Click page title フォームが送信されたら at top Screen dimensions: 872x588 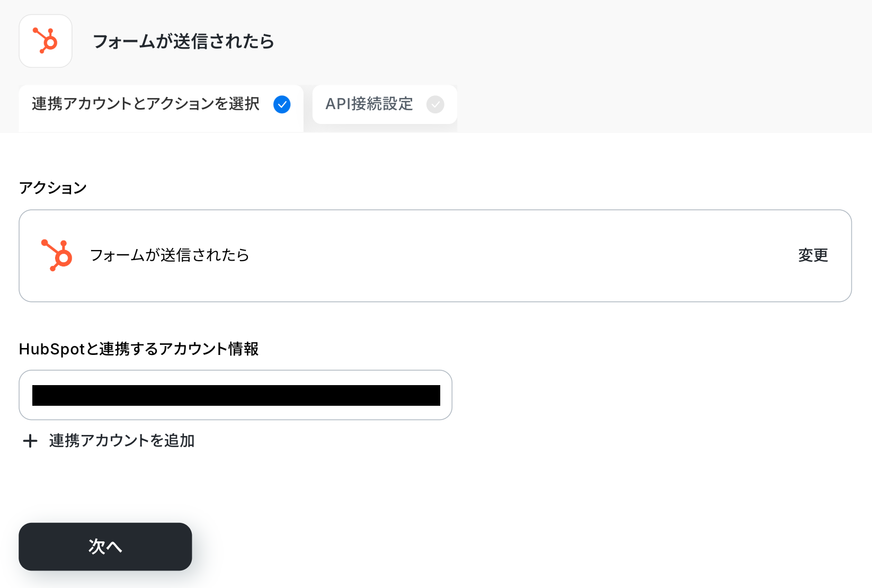[x=183, y=41]
